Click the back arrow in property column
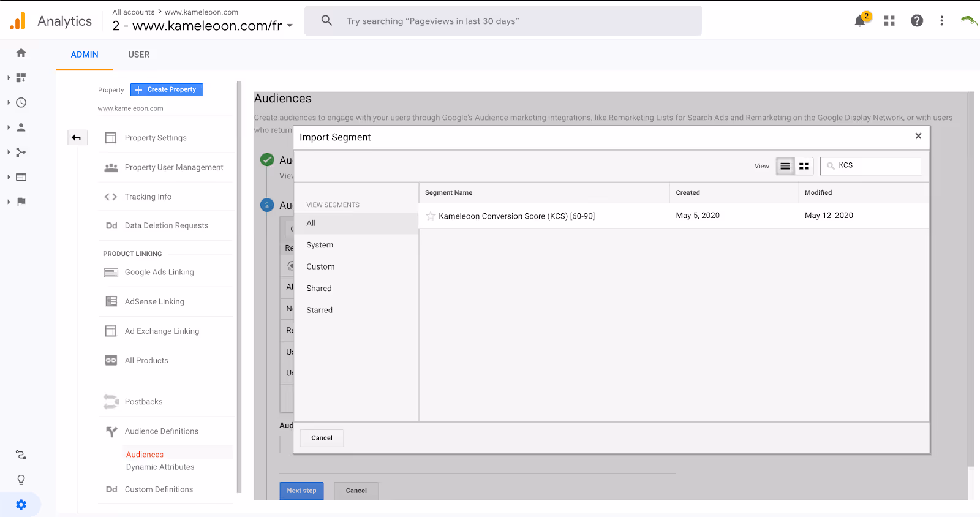980x517 pixels. [77, 138]
